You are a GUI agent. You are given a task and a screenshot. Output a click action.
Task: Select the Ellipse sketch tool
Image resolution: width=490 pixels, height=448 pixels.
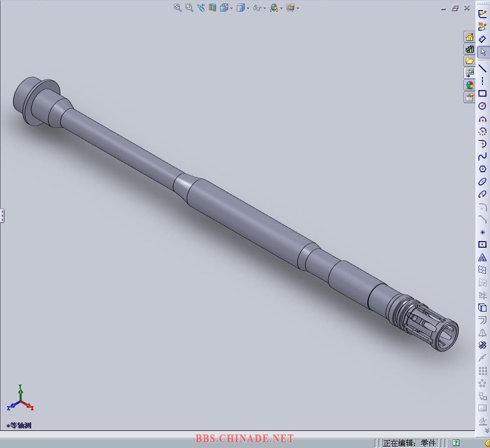coord(482,182)
